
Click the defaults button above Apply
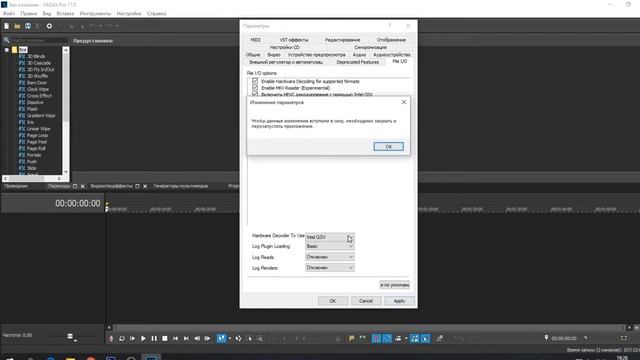(394, 285)
